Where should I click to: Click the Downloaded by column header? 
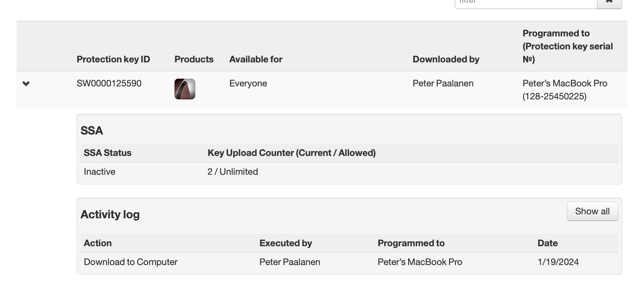click(446, 59)
